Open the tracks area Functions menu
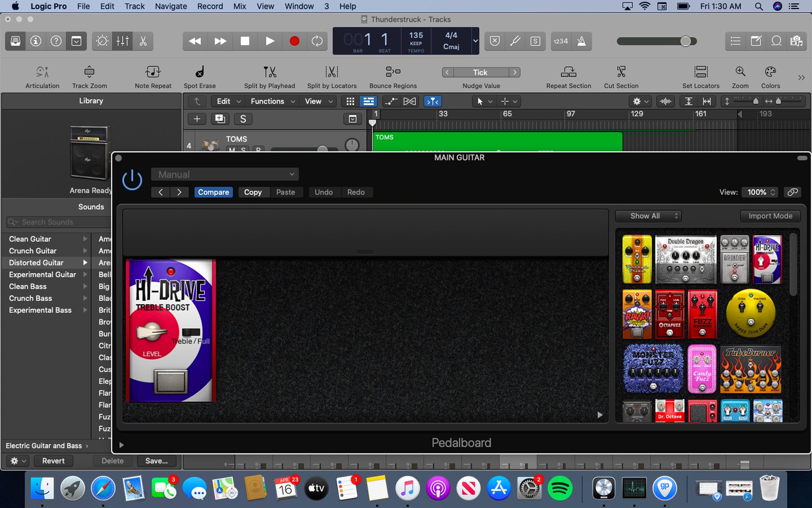 click(x=273, y=101)
